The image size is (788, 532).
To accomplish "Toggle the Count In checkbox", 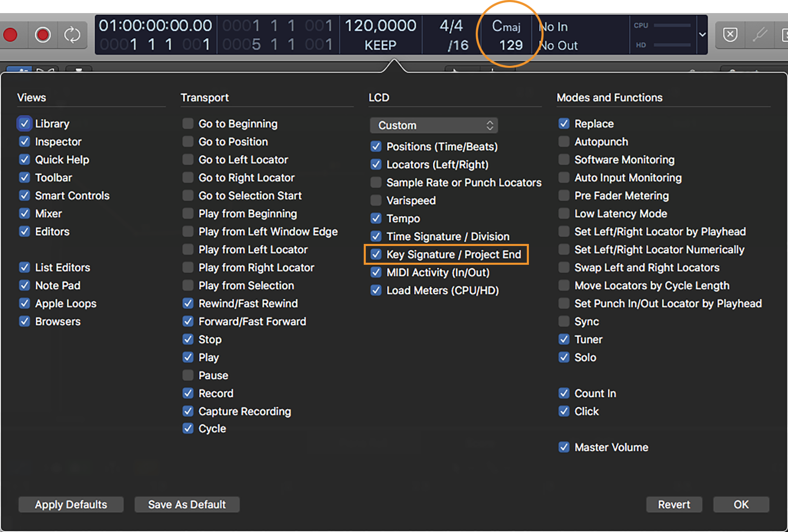I will point(564,393).
